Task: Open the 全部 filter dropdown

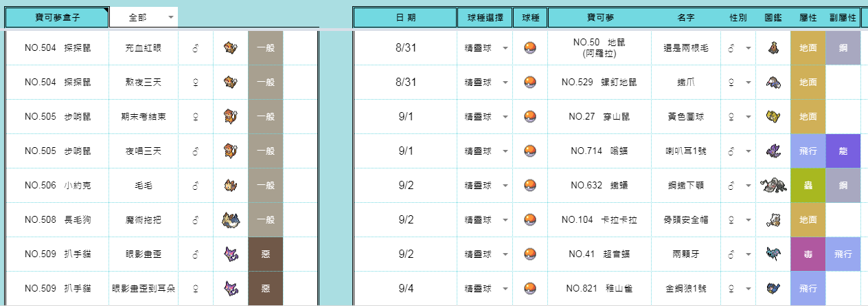Action: tap(144, 17)
